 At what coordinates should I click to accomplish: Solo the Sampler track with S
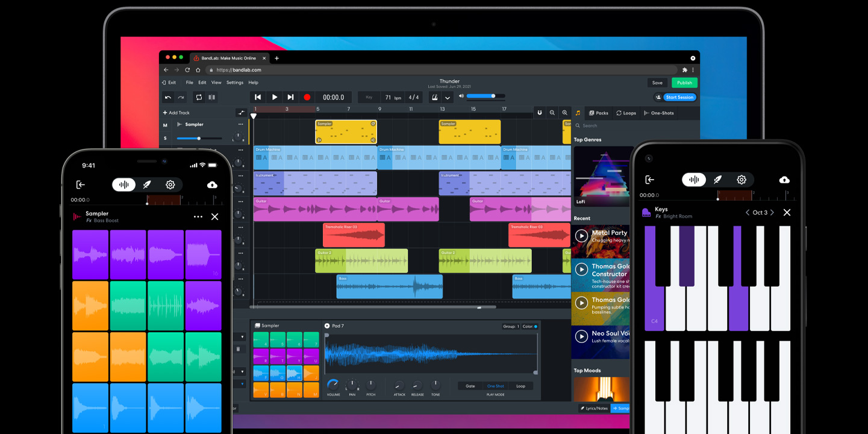click(165, 138)
